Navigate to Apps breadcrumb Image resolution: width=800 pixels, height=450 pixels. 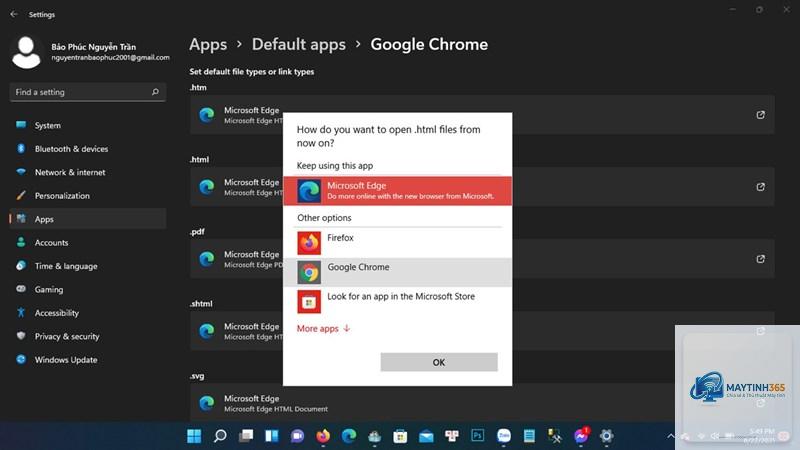pos(208,45)
